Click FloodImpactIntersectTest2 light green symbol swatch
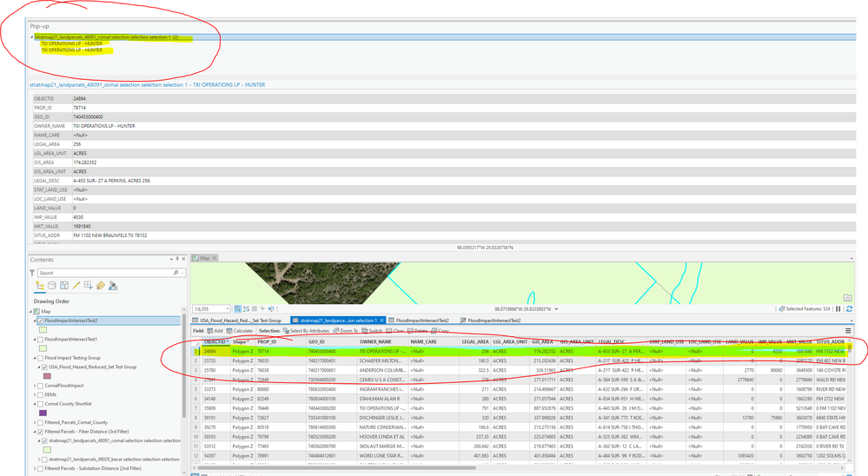Viewport: 868px width, 476px height. pos(43,330)
